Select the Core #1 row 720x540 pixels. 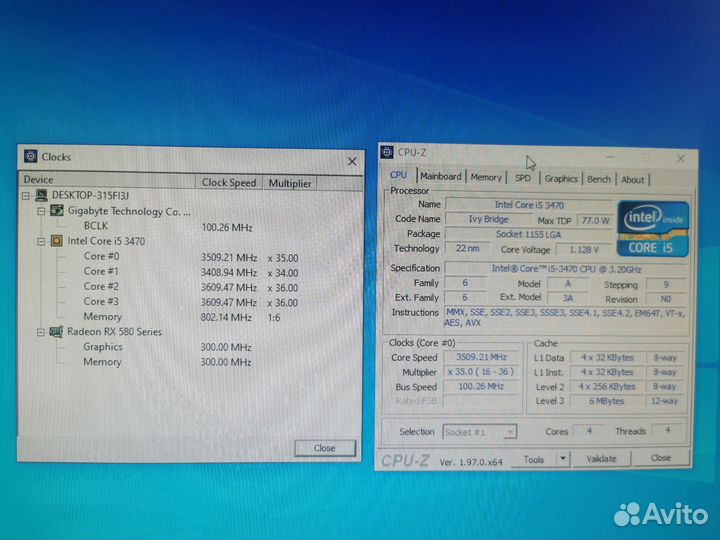[101, 271]
